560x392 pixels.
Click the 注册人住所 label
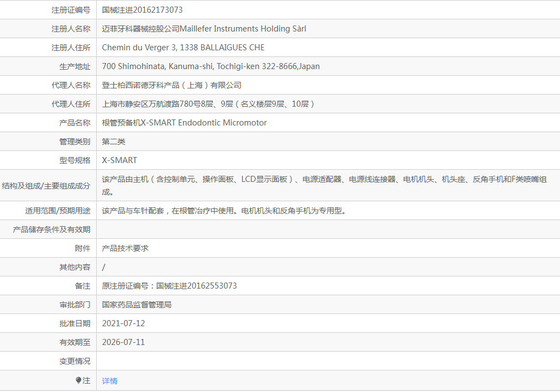71,48
